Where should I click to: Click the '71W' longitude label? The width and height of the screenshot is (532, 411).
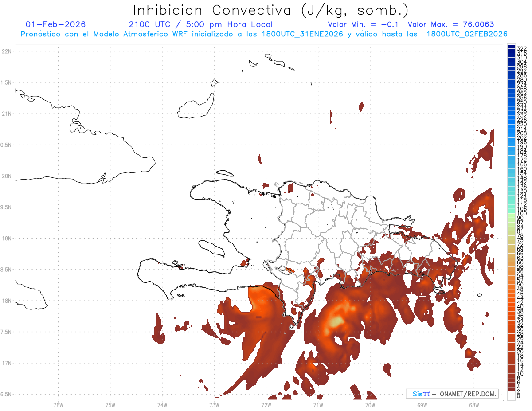click(x=318, y=404)
